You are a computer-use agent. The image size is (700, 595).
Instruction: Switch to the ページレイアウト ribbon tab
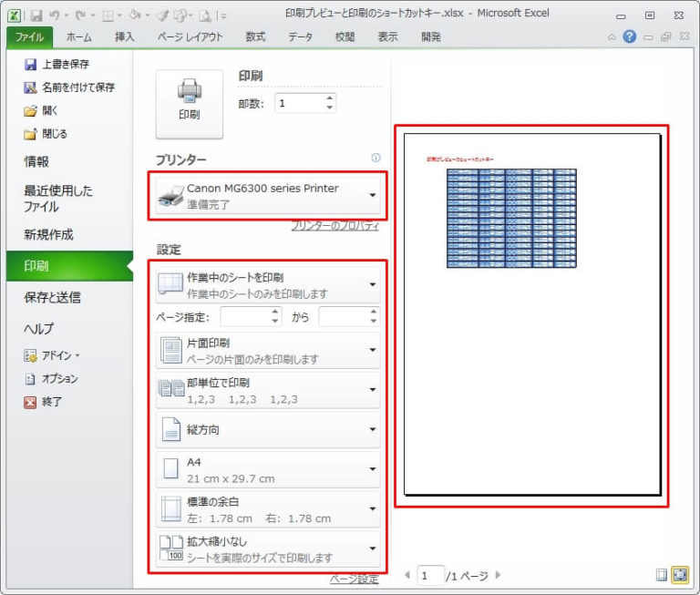[x=190, y=37]
